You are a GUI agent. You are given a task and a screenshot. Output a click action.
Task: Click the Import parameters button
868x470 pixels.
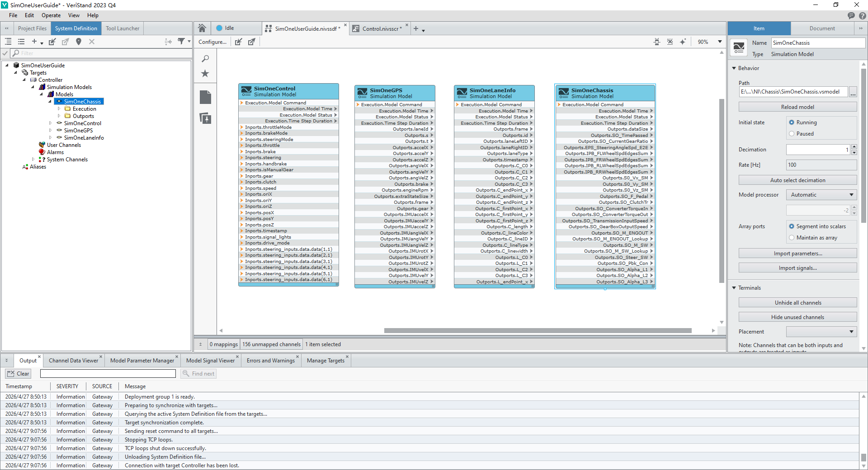797,254
